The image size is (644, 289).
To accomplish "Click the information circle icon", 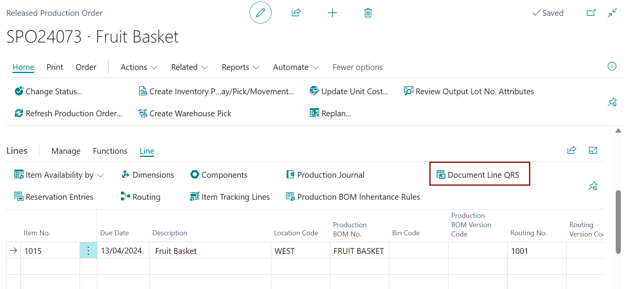I will click(x=612, y=66).
